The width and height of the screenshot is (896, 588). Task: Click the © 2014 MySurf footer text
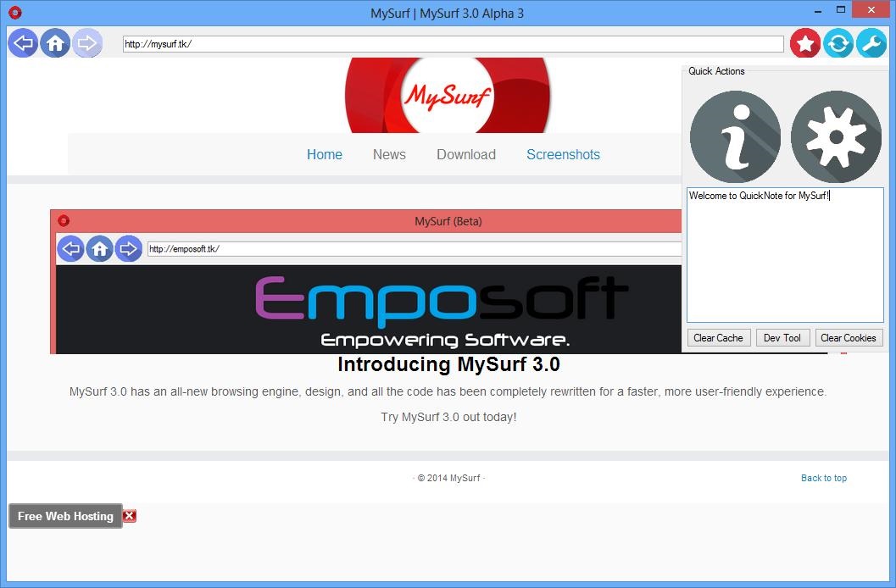448,478
